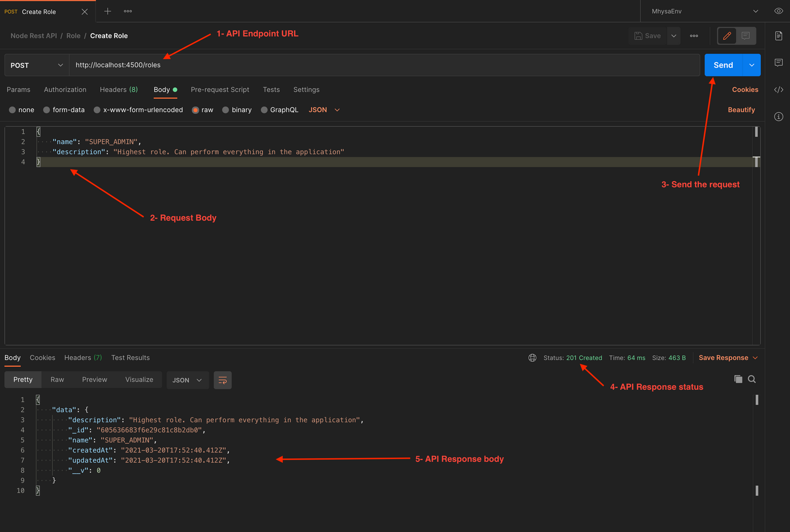
Task: Open the environment quick look eye icon
Action: click(x=779, y=11)
